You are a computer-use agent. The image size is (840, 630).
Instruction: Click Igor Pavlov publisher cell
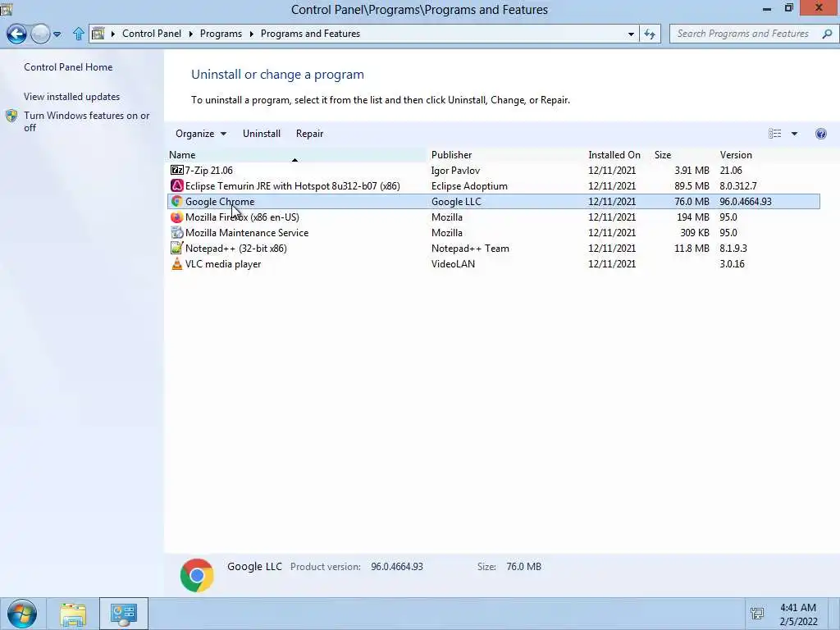455,171
